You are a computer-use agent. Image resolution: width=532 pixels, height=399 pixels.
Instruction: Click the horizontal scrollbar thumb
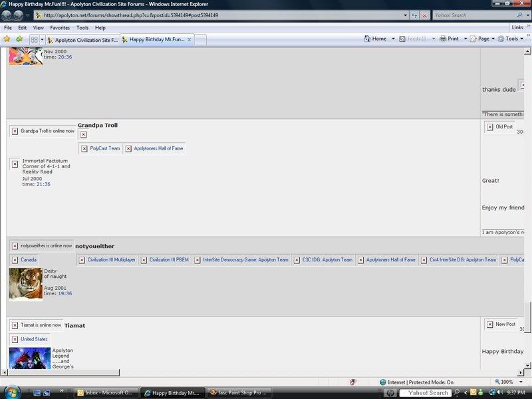tap(63, 372)
